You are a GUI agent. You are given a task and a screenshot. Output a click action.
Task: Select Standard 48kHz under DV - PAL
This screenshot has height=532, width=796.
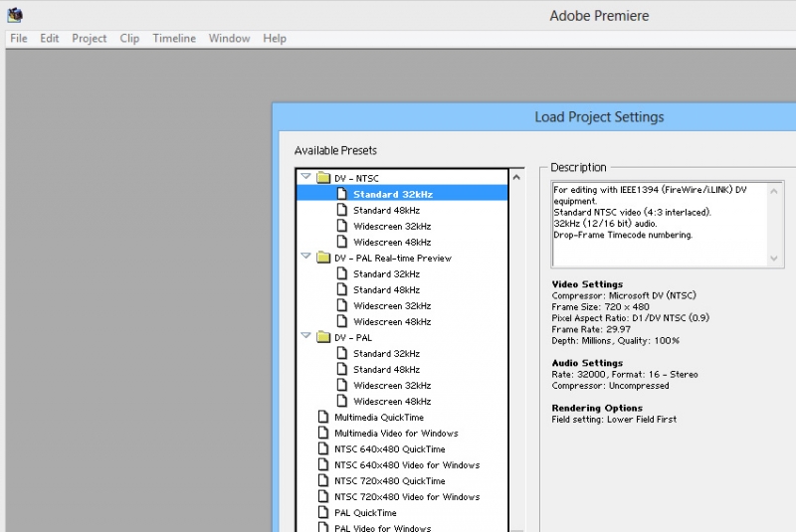tap(386, 370)
